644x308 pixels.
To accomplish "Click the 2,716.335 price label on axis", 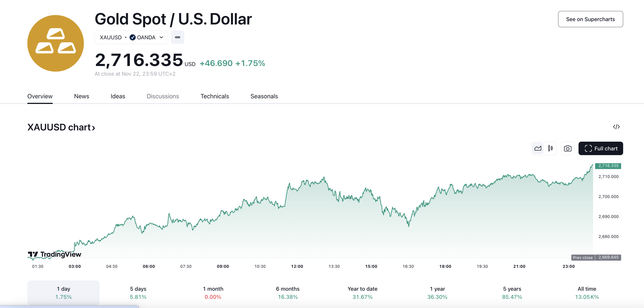I will pyautogui.click(x=608, y=166).
